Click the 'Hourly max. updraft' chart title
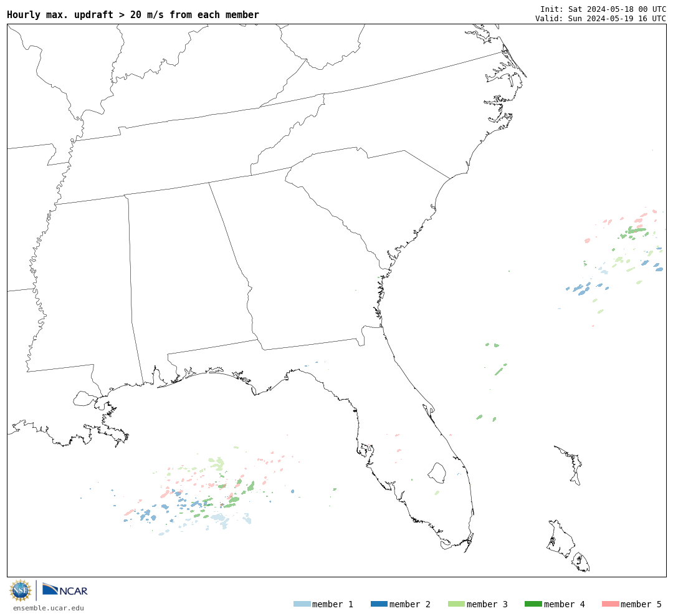Viewport: 673px width, 616px height. (x=133, y=14)
